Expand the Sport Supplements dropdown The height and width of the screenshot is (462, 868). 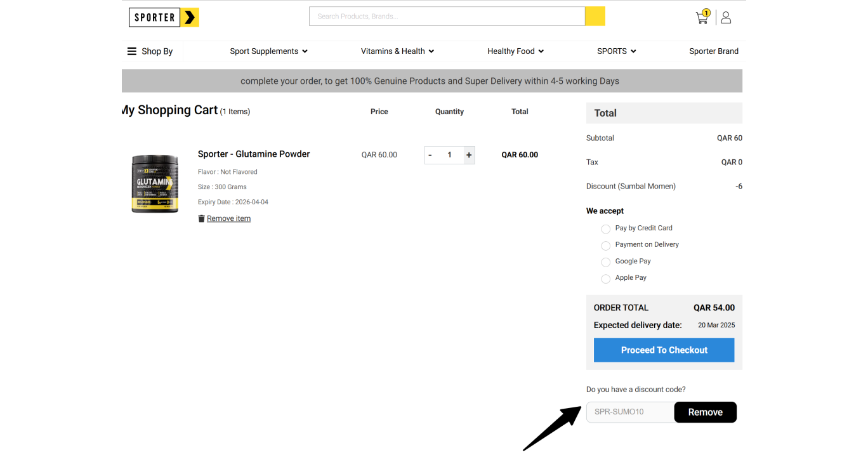(268, 51)
